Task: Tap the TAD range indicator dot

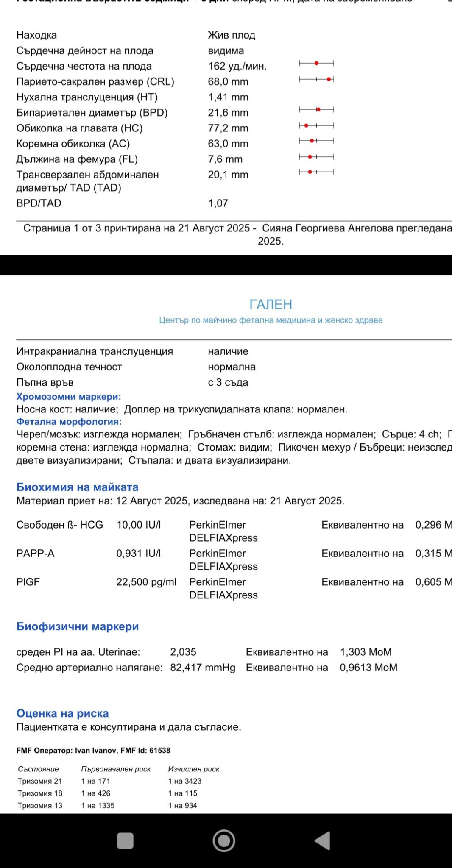Action: (x=310, y=172)
